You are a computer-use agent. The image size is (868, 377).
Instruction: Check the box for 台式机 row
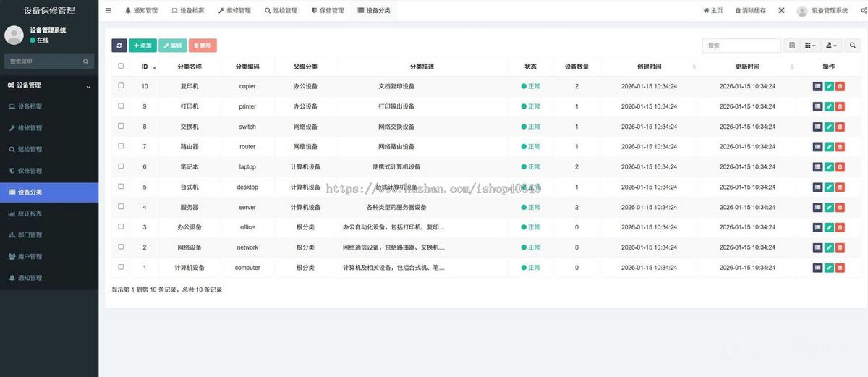[x=121, y=186]
